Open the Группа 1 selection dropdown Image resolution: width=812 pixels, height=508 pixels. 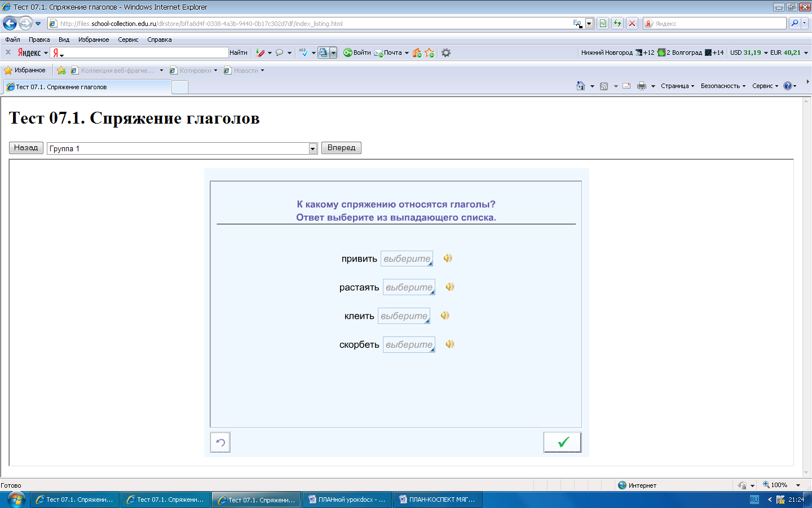point(182,148)
